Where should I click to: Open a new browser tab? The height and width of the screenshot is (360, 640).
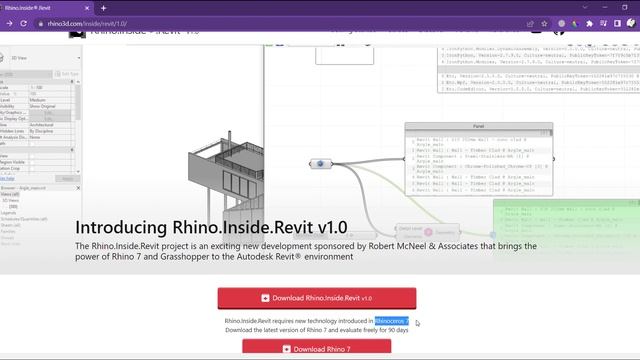[103, 8]
